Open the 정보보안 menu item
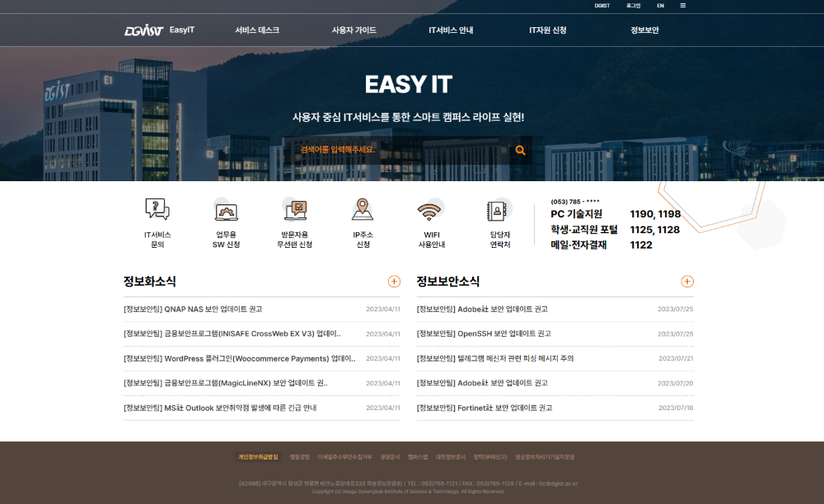Image resolution: width=824 pixels, height=504 pixels. pos(643,30)
